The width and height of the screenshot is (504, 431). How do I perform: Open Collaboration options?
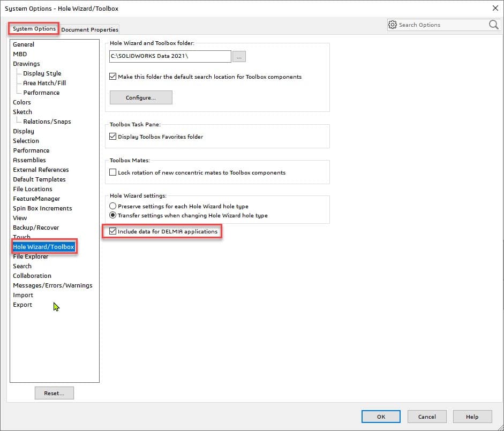[32, 276]
